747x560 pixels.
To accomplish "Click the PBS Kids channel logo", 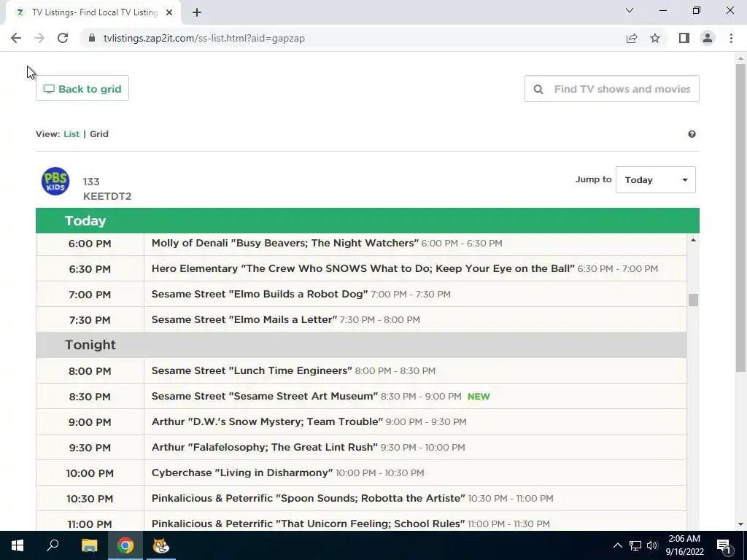I will point(55,181).
